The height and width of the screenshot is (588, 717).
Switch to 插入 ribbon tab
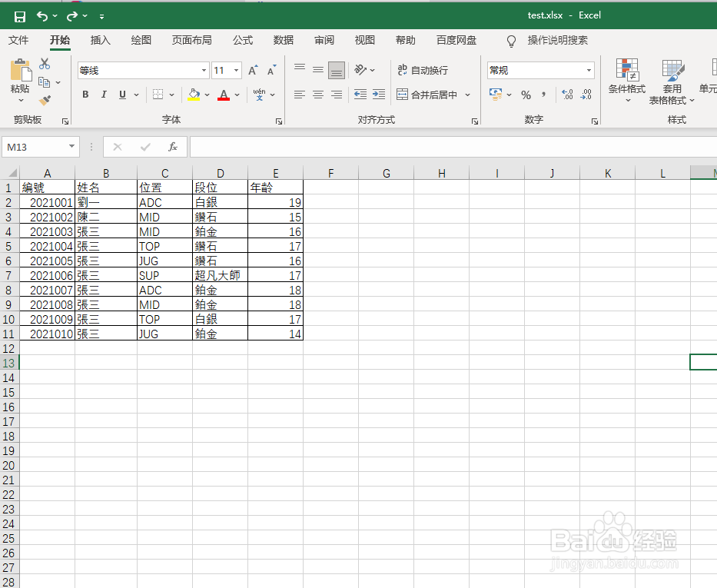(x=101, y=40)
